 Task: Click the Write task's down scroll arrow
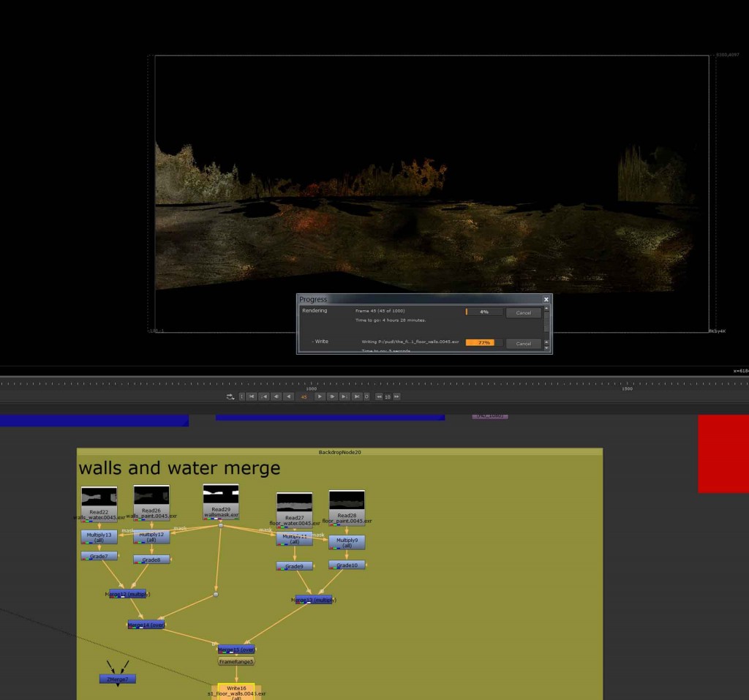pyautogui.click(x=546, y=348)
